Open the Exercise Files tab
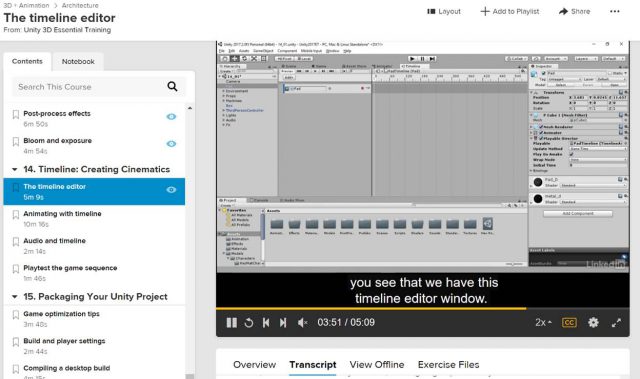This screenshot has height=379, width=640. [x=448, y=365]
